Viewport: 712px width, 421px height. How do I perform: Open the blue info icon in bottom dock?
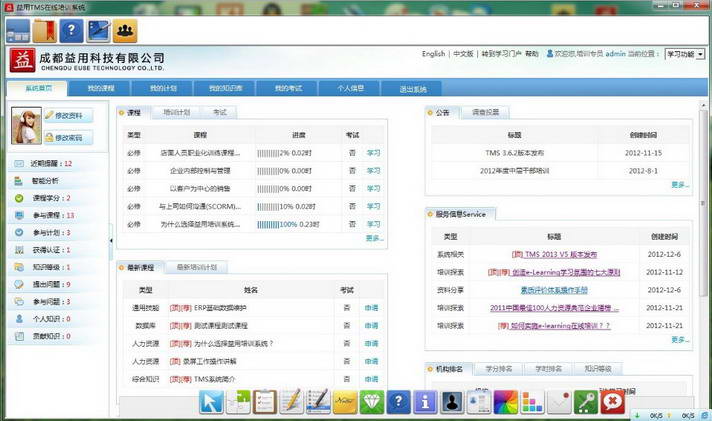(x=424, y=402)
